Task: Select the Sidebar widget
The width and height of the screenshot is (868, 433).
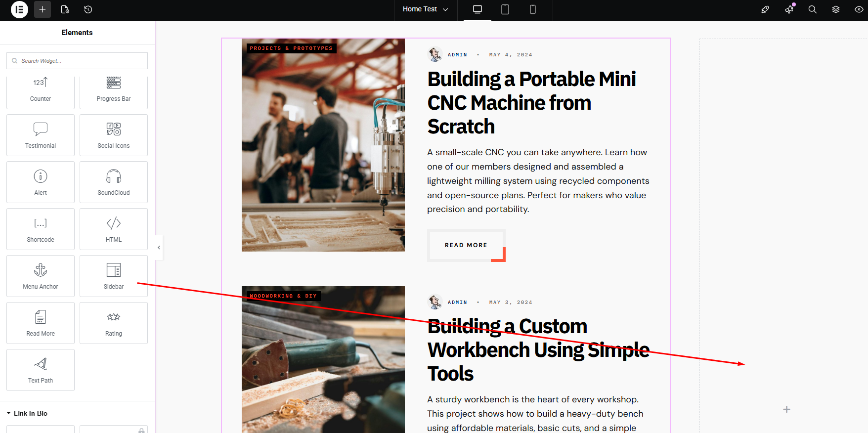Action: point(114,276)
